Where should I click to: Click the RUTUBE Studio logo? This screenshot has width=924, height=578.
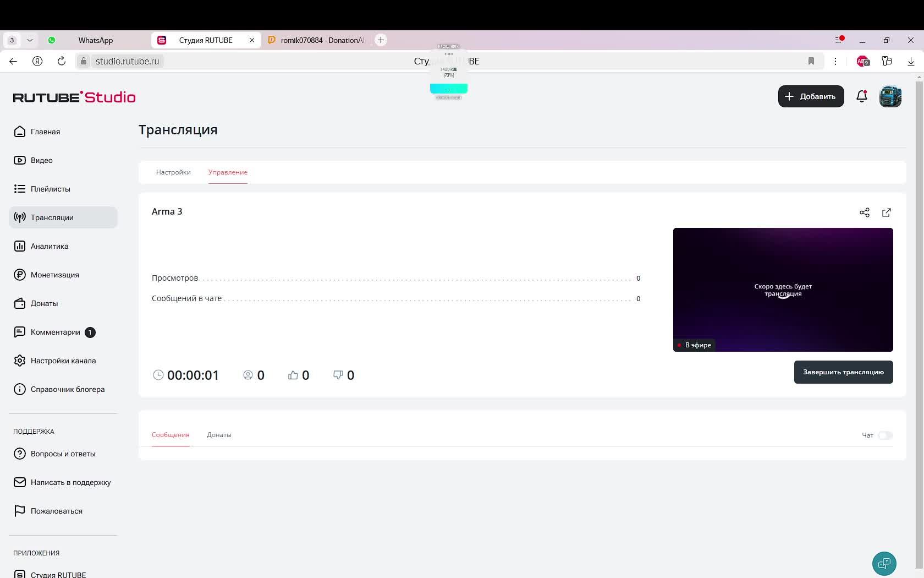click(x=74, y=97)
